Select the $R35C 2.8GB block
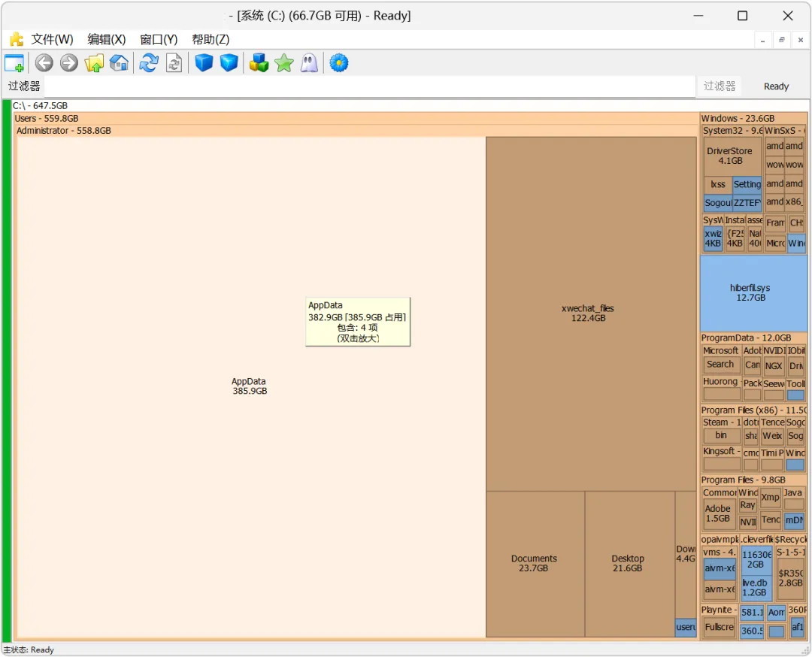The width and height of the screenshot is (812, 657). (x=791, y=578)
